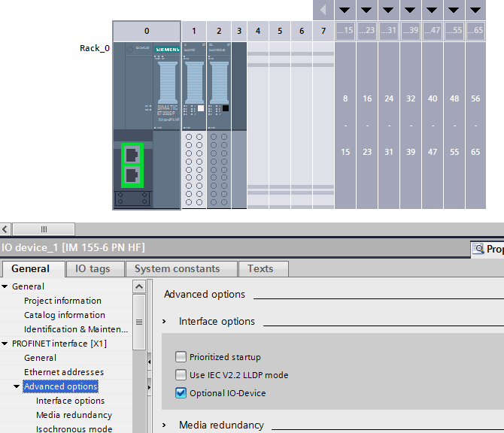Click the horizontal scrollbar left arrow
This screenshot has height=433, width=504.
tap(5, 229)
